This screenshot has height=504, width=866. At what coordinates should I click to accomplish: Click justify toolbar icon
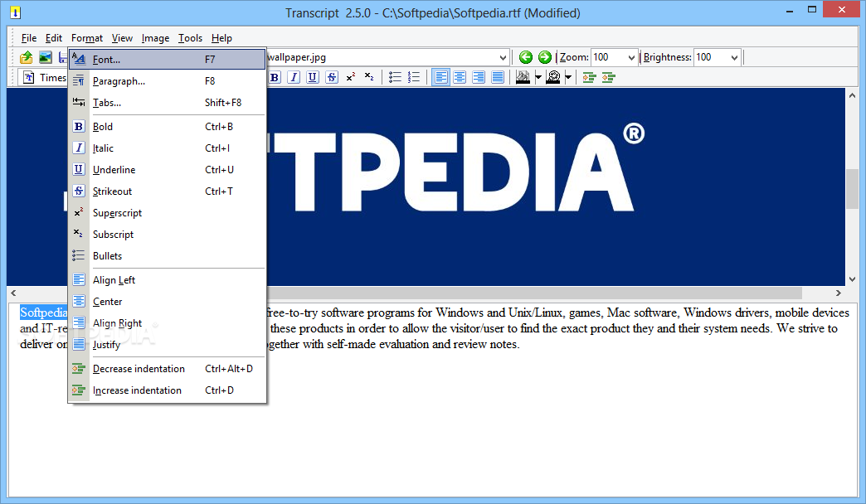pos(498,77)
